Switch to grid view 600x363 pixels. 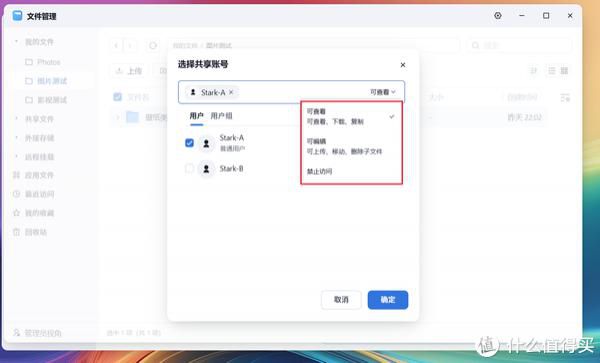coord(564,71)
